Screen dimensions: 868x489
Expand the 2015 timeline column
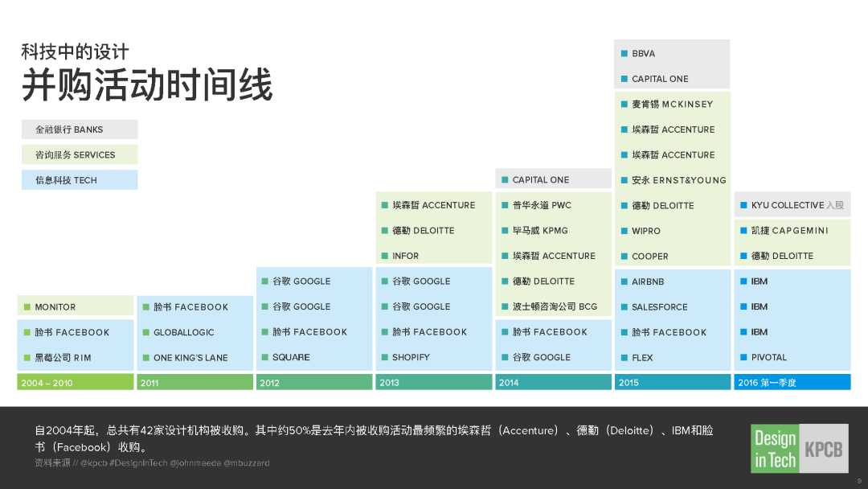(672, 382)
